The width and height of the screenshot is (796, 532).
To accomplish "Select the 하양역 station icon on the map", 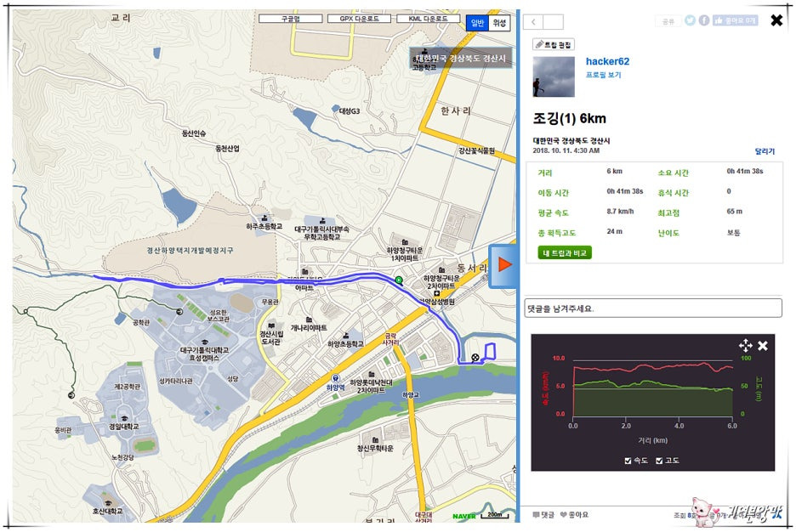I will (335, 378).
